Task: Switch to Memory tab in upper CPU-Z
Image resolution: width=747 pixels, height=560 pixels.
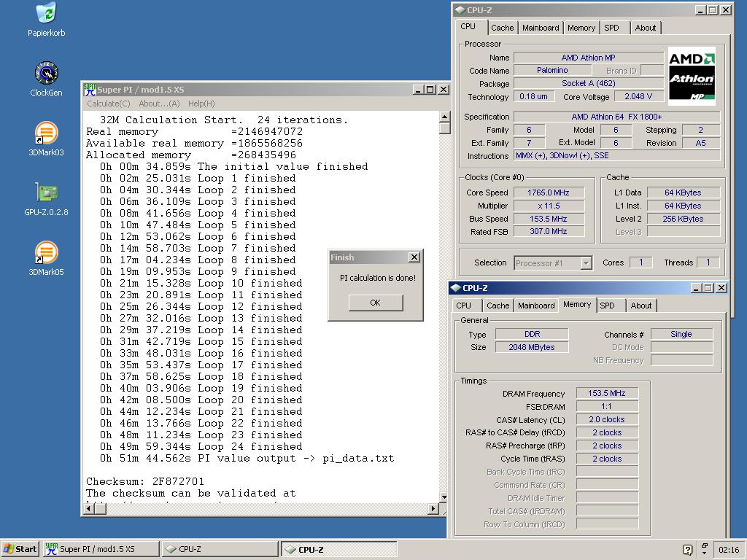Action: (x=581, y=28)
